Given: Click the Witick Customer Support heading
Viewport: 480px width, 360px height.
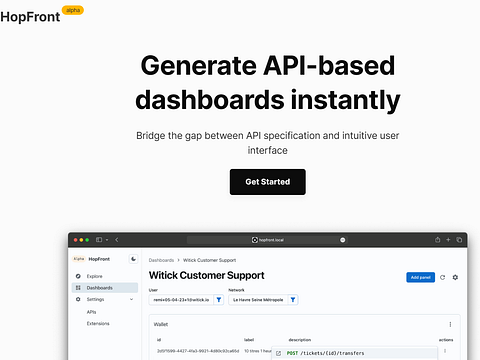Looking at the screenshot, I should tap(207, 275).
